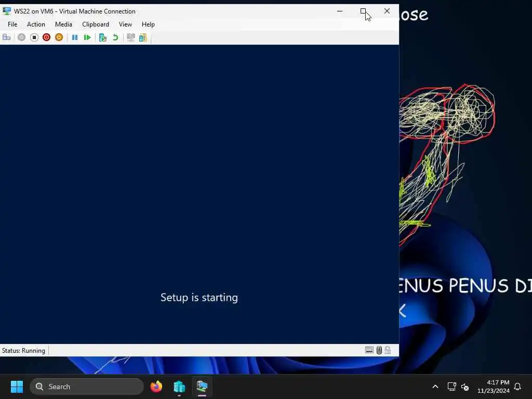Open the clock and date display
The width and height of the screenshot is (532, 399).
[x=494, y=387]
